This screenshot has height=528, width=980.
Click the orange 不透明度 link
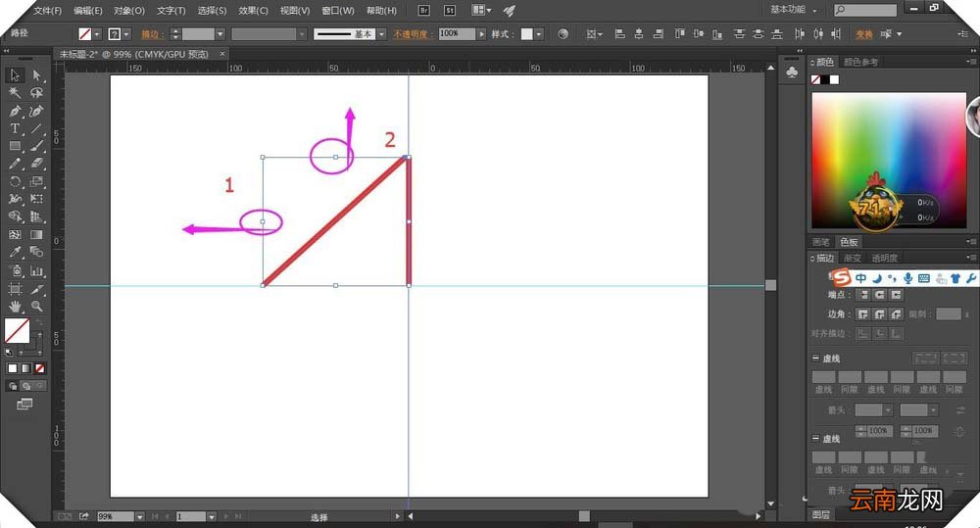coord(410,34)
